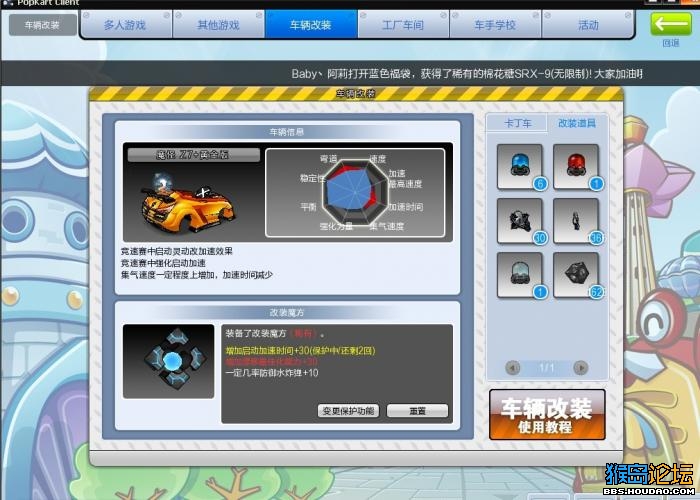This screenshot has height=500, width=700.
Task: Select the gray dome item with count 1
Action: tap(520, 275)
